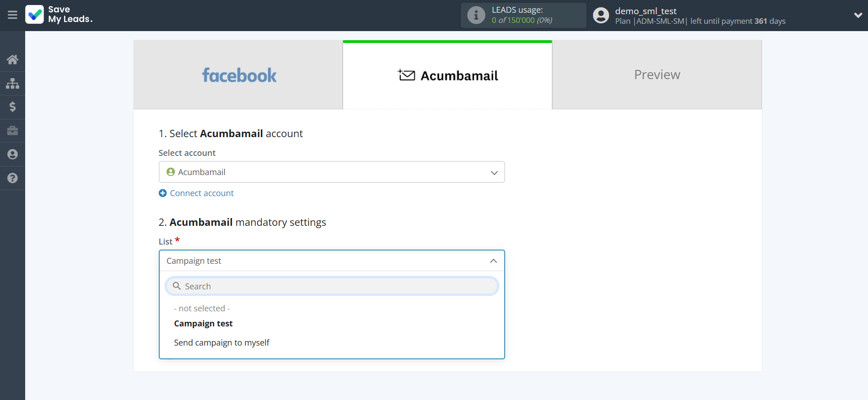Open the hamburger menu
This screenshot has width=868, height=400.
pyautogui.click(x=12, y=15)
